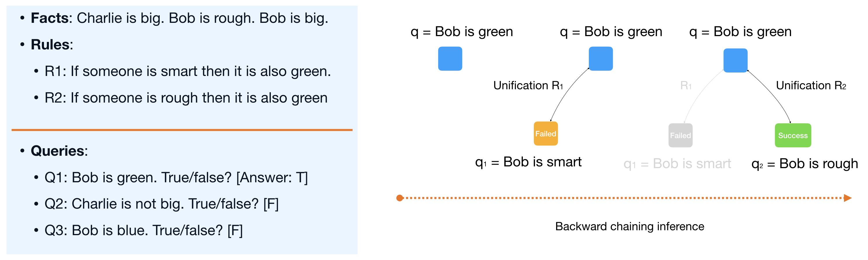Viewport: 868px width, 260px height.
Task: Click the bold "Rules" heading
Action: point(51,45)
